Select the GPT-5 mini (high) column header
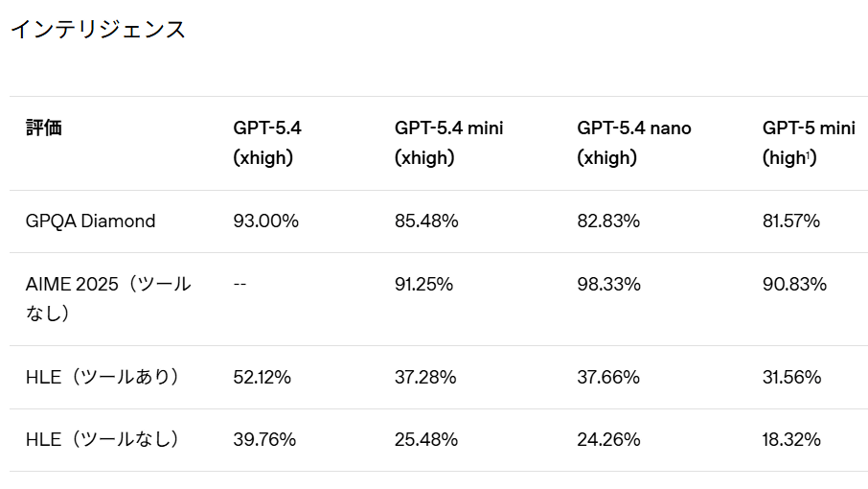 point(809,143)
